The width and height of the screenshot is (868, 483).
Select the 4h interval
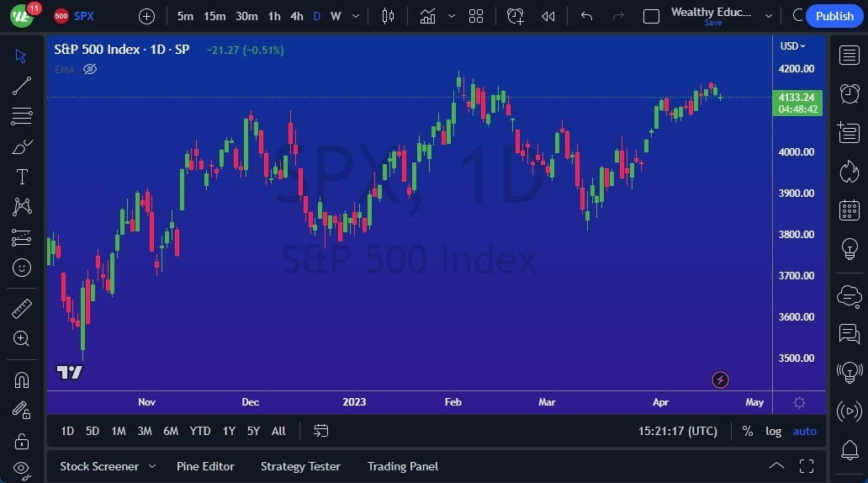[x=297, y=17]
